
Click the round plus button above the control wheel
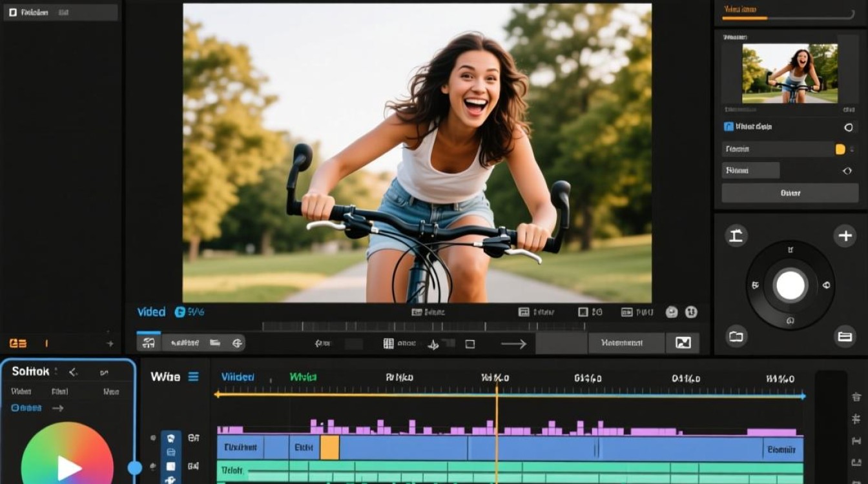click(x=845, y=236)
